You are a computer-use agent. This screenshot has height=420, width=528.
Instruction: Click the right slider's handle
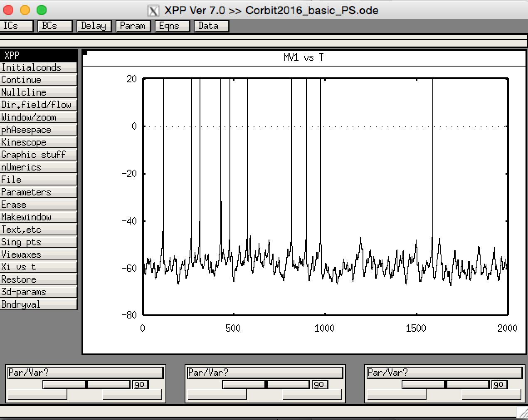point(446,385)
